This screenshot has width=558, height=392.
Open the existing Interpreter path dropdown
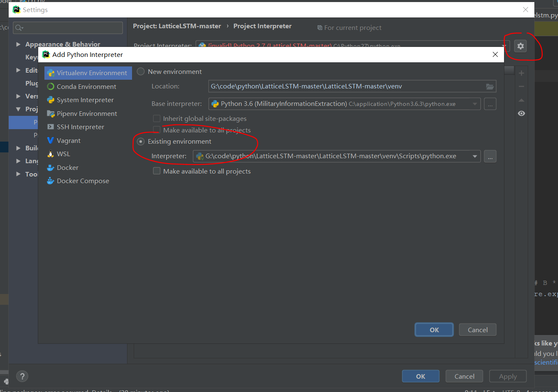pos(475,157)
